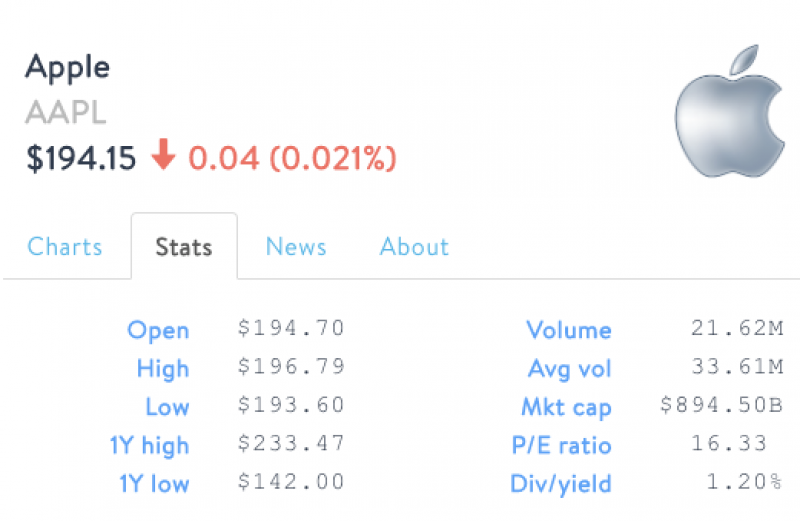Go to the About tab

click(x=414, y=247)
